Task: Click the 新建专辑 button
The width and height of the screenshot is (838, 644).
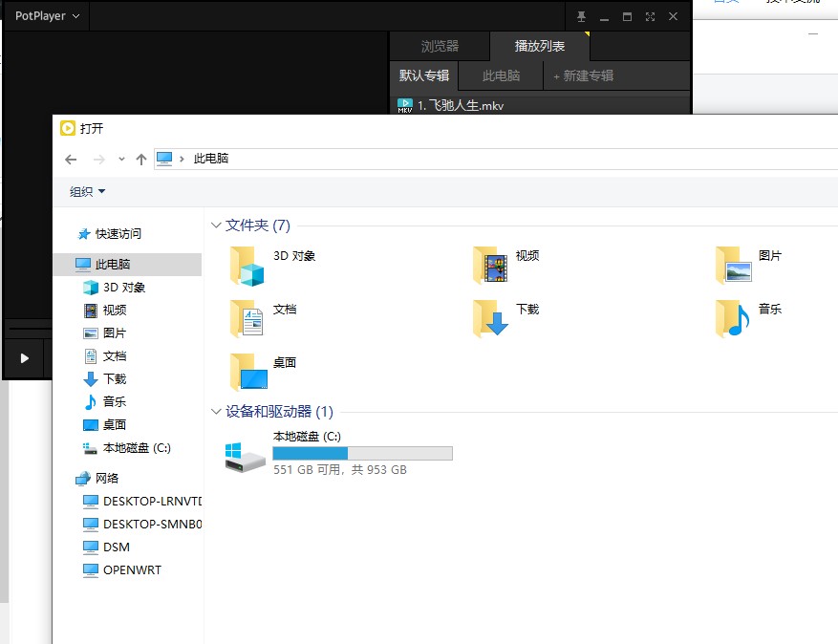Action: (584, 75)
